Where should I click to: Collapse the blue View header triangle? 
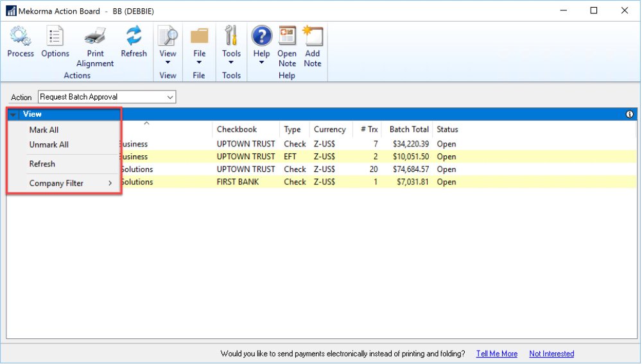tap(13, 115)
